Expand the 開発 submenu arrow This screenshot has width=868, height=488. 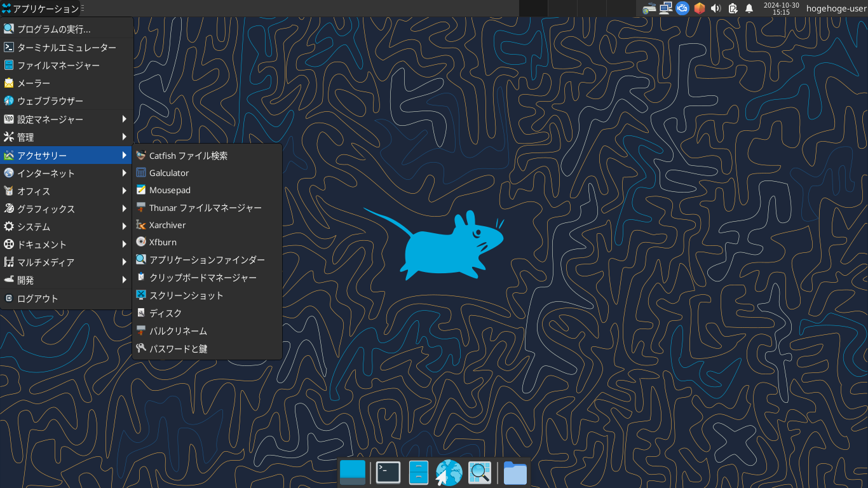click(x=125, y=280)
